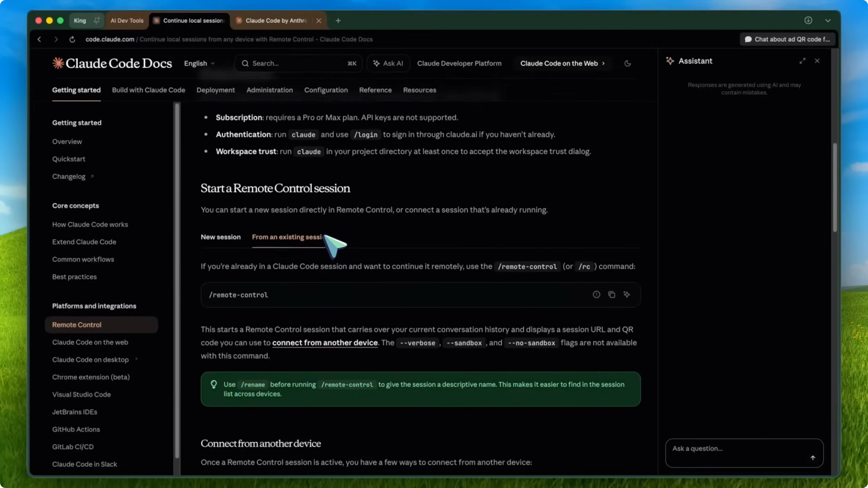Expand the Assistant panel to fullscreen

click(803, 61)
